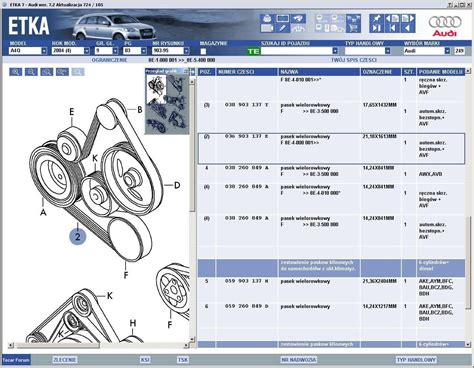This screenshot has width=474, height=368.
Task: Click the PODANIE MODELU column header
Action: click(x=440, y=72)
